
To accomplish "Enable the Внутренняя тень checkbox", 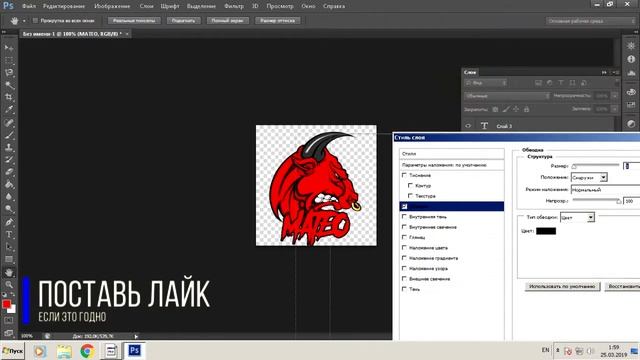I will (x=404, y=217).
